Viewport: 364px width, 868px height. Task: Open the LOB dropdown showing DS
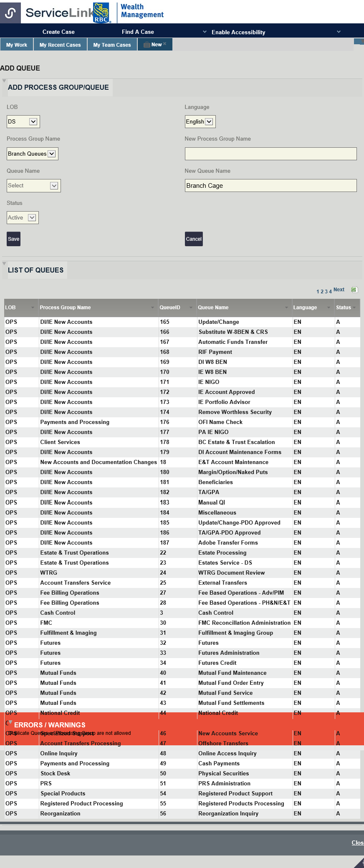[x=23, y=121]
